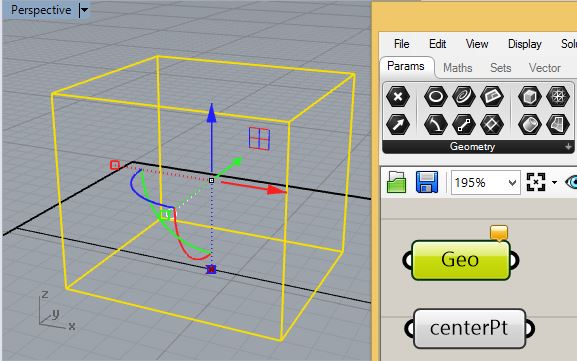The width and height of the screenshot is (577, 361).
Task: Click the centerPt output grip
Action: pyautogui.click(x=530, y=329)
